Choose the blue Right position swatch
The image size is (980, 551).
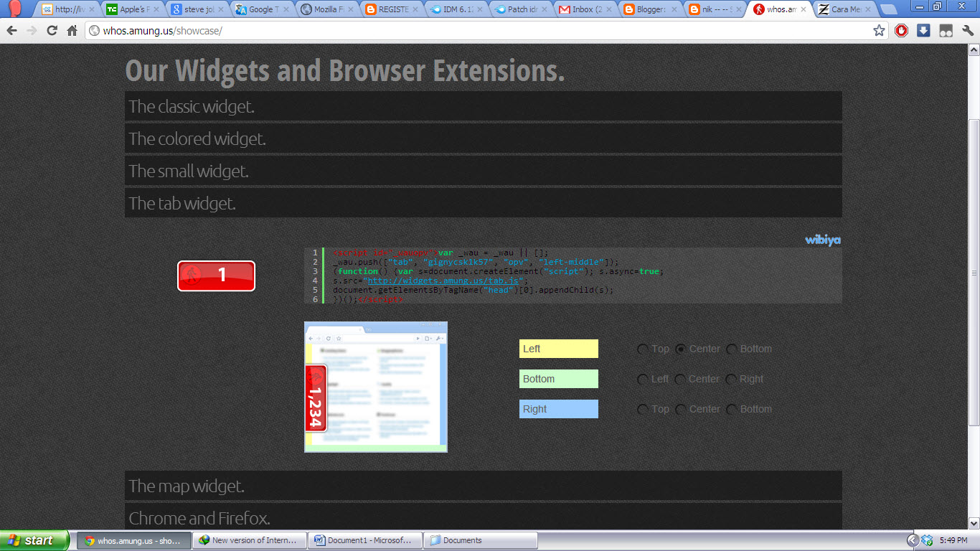click(558, 409)
